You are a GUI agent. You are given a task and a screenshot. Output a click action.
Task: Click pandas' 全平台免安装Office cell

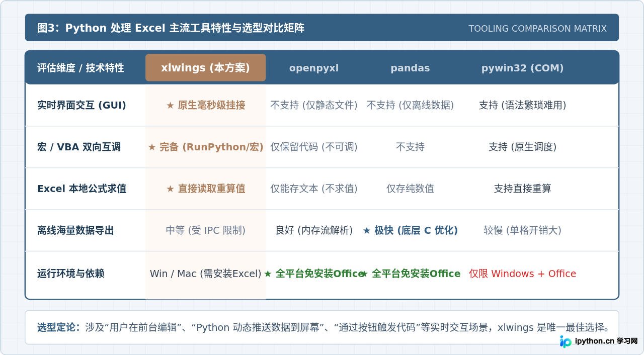[x=410, y=274]
